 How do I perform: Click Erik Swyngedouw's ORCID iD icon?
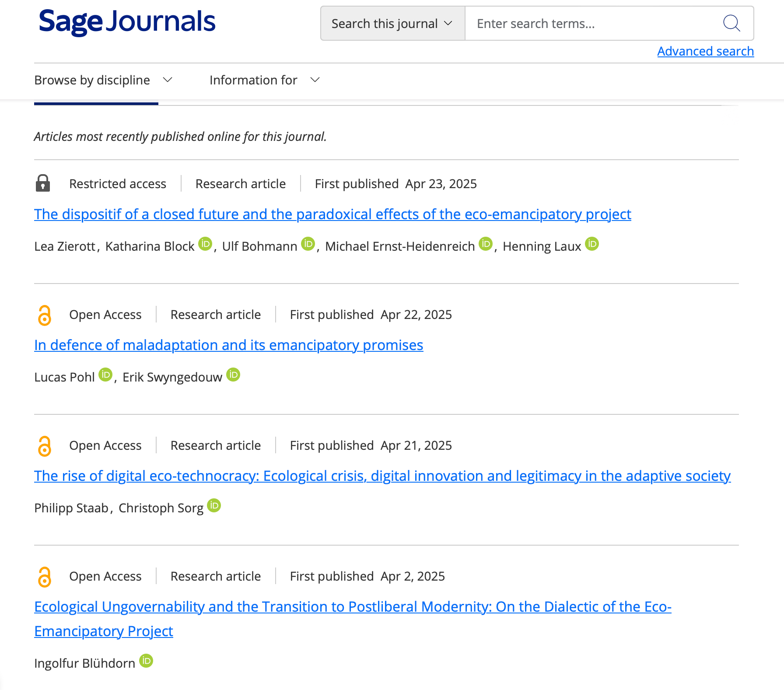click(233, 375)
